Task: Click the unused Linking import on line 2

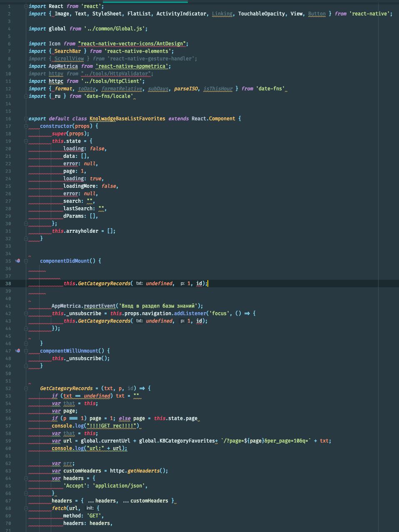Action: tap(222, 14)
